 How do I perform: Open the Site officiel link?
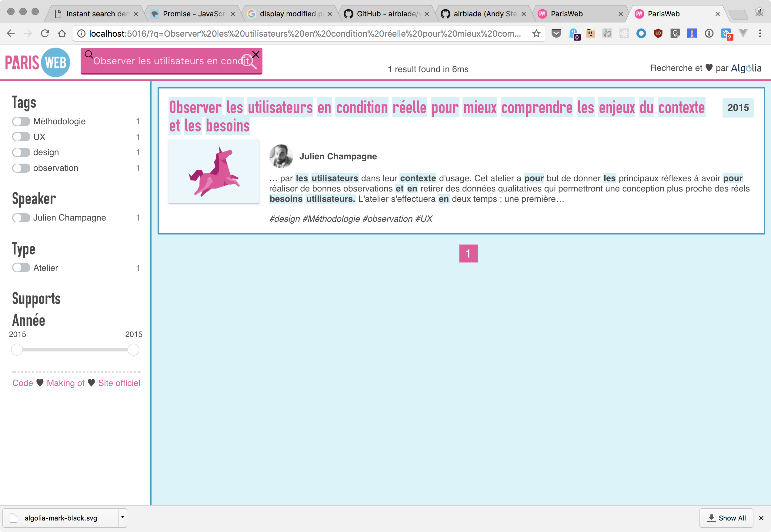tap(119, 383)
